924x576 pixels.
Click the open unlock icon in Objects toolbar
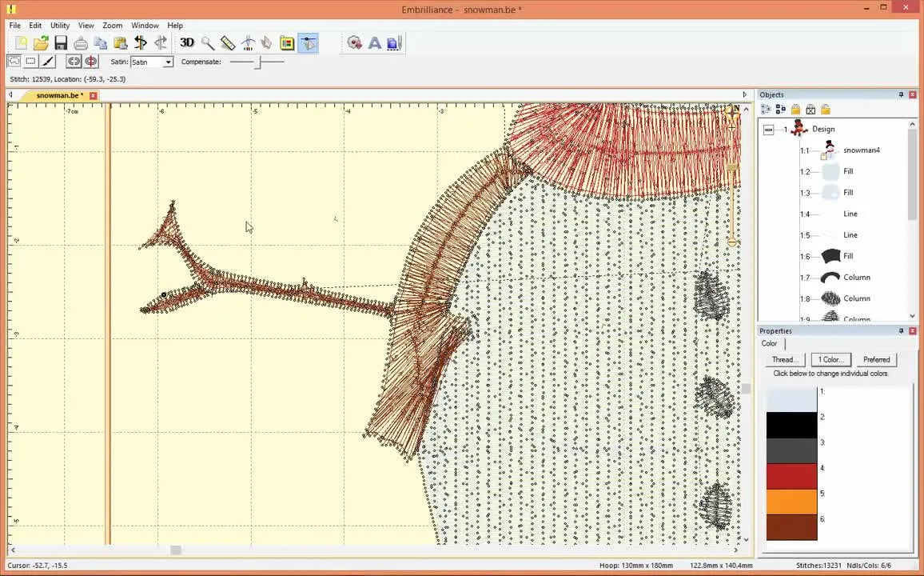coord(825,109)
